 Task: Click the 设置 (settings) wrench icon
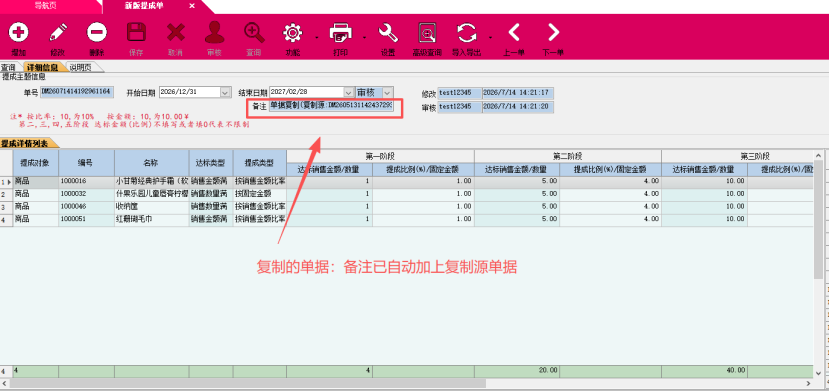tap(388, 33)
